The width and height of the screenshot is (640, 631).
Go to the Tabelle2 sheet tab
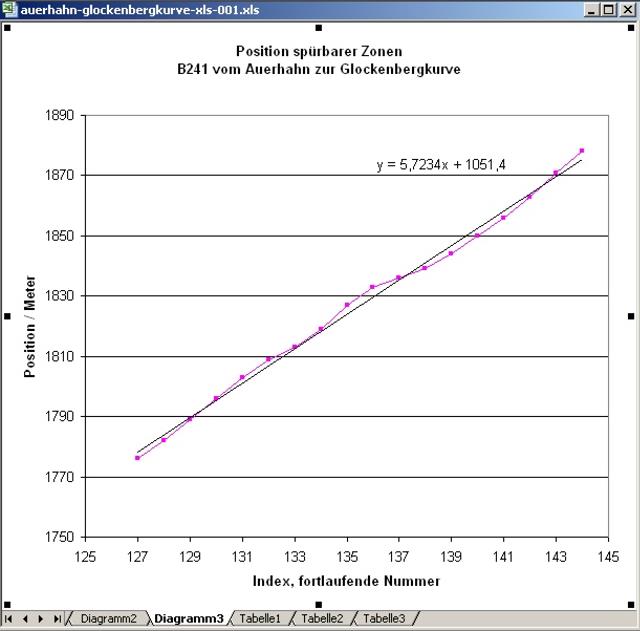coord(322,619)
